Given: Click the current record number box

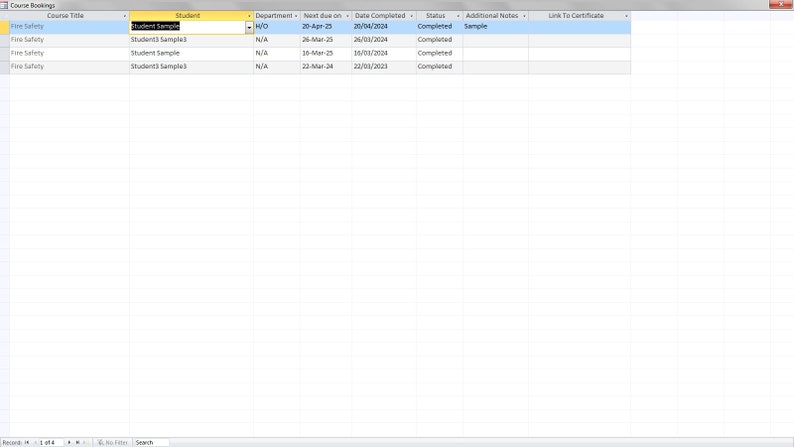Looking at the screenshot, I should click(51, 442).
